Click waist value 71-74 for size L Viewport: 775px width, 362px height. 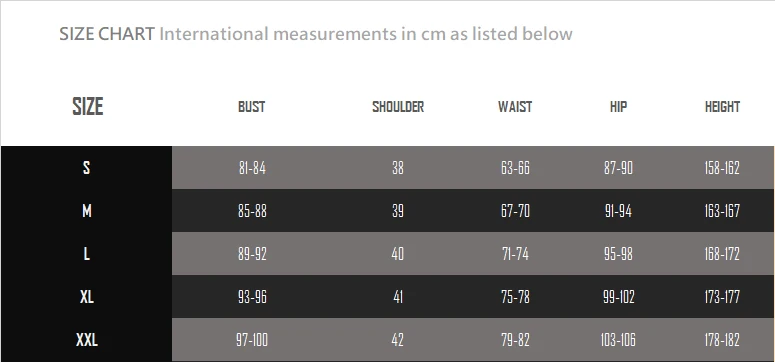pyautogui.click(x=515, y=254)
